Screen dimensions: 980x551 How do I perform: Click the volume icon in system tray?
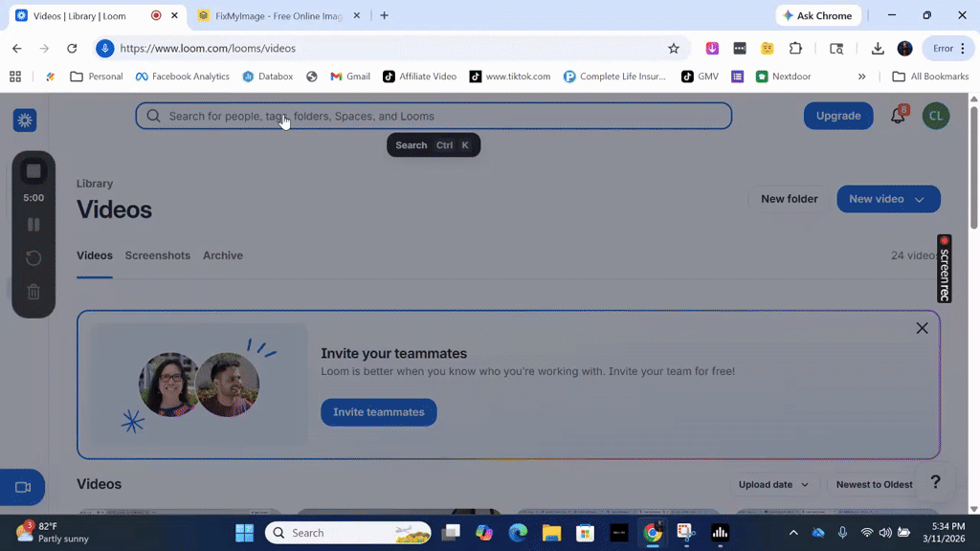(885, 533)
